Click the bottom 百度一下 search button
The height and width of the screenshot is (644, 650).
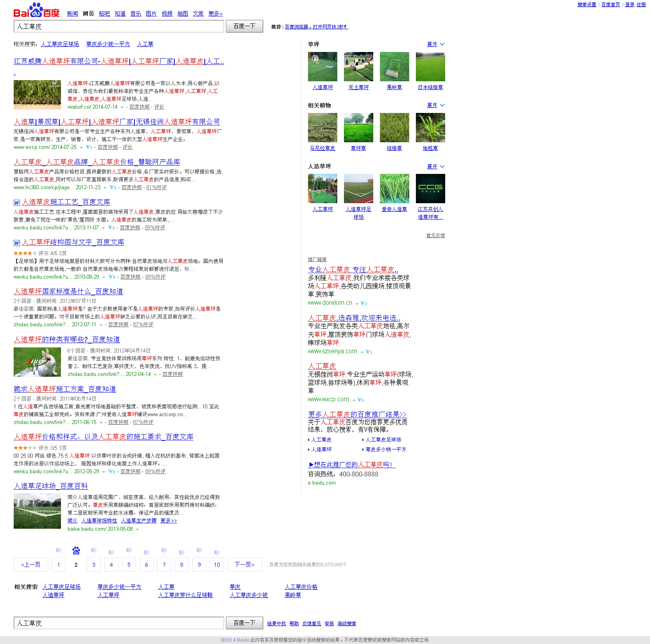coord(244,623)
